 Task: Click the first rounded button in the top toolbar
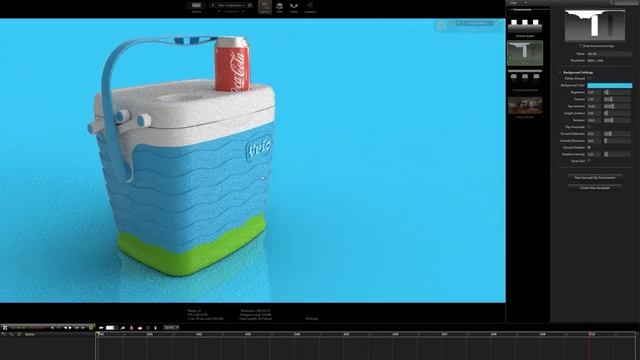[x=196, y=5]
